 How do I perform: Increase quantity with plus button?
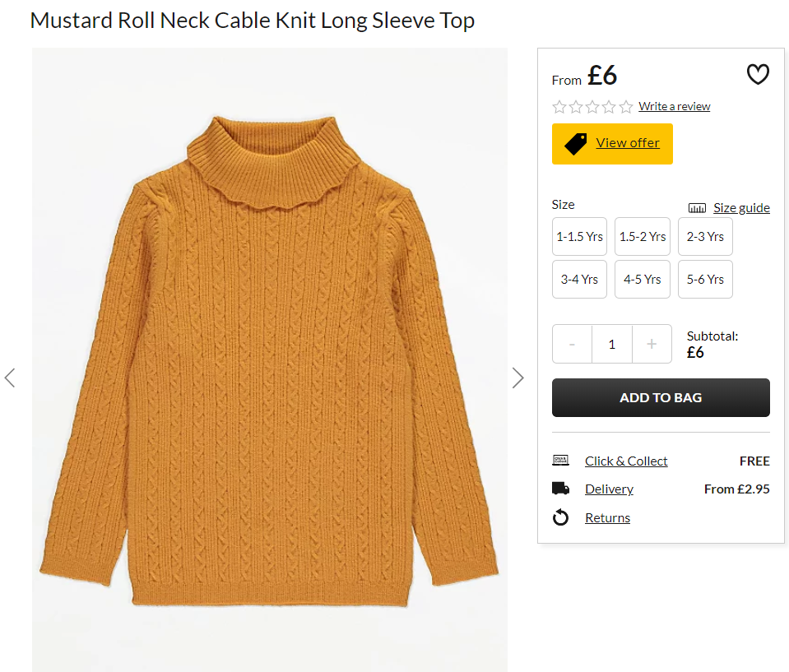[652, 344]
